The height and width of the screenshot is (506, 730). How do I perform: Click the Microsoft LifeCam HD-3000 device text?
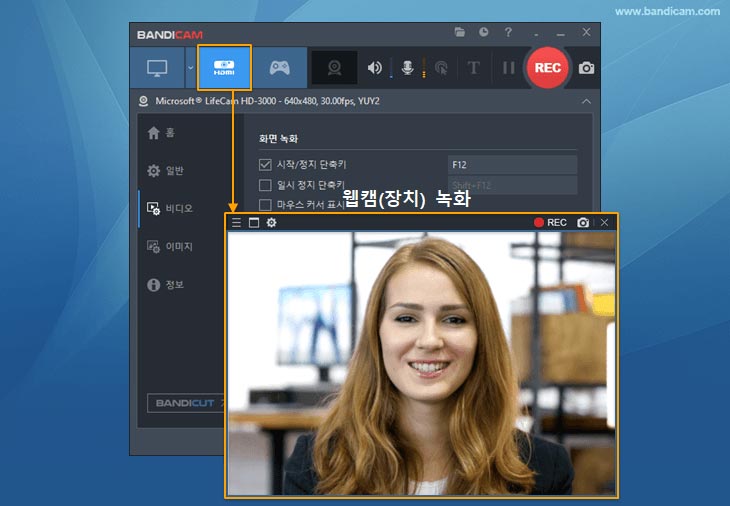coord(267,101)
